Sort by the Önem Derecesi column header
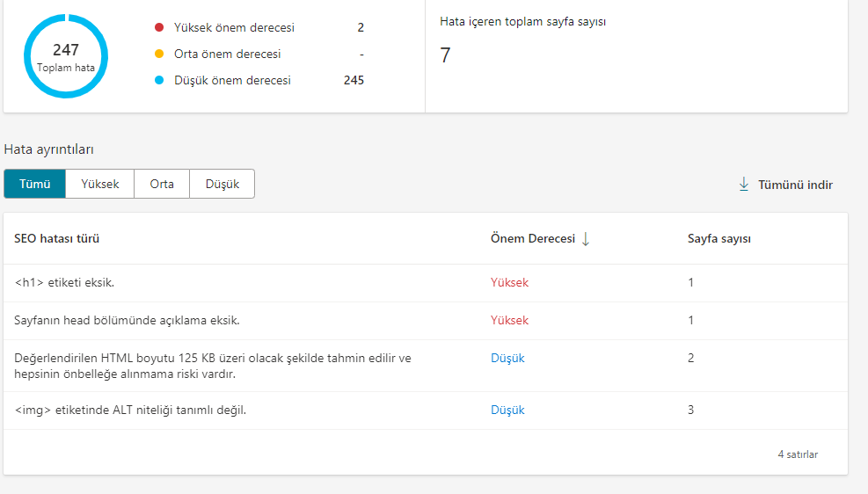This screenshot has width=868, height=494. coord(533,238)
